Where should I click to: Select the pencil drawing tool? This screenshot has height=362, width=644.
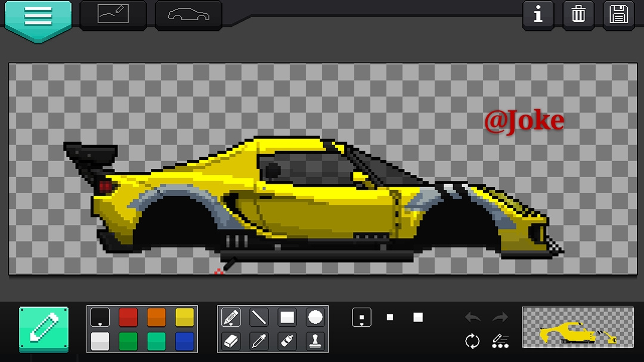231,318
